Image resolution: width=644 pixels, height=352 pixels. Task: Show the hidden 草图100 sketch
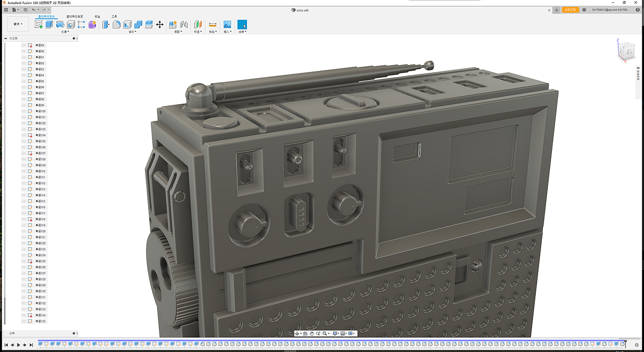click(x=24, y=111)
